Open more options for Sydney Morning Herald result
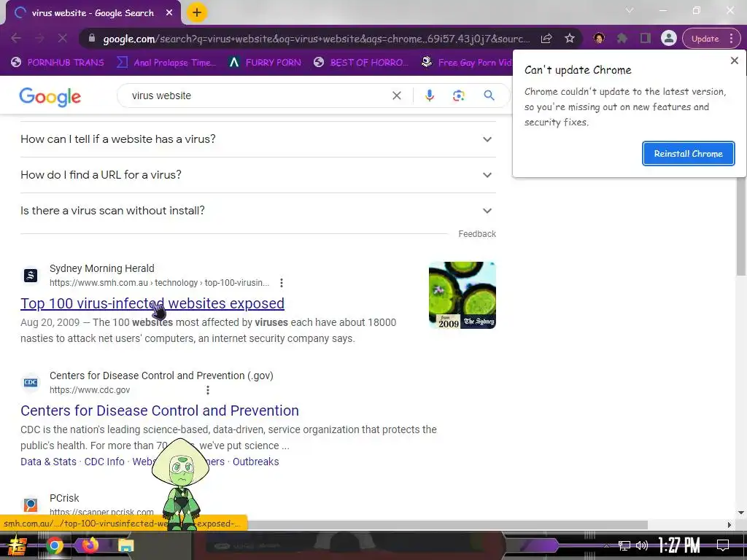This screenshot has width=747, height=560. (x=282, y=283)
